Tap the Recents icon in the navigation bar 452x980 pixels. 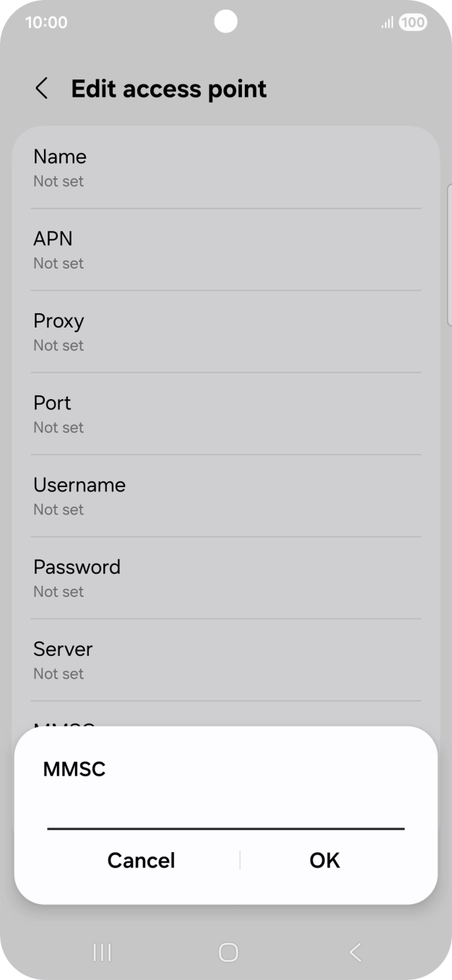[x=101, y=952]
